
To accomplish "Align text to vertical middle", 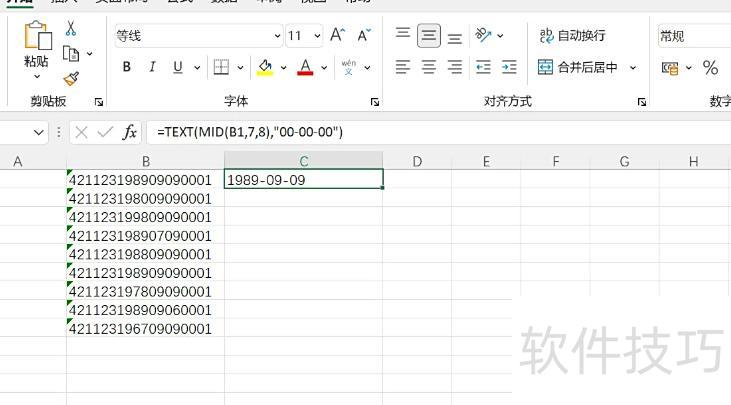I will click(429, 35).
